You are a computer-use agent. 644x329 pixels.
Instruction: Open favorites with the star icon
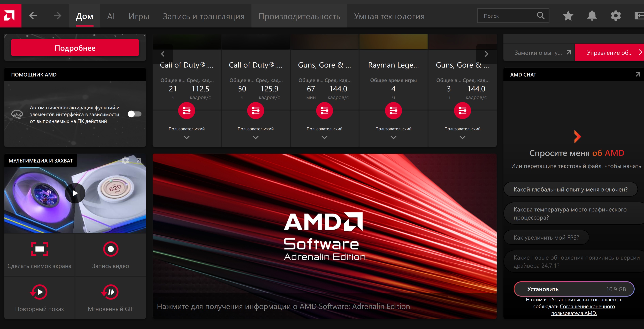568,16
